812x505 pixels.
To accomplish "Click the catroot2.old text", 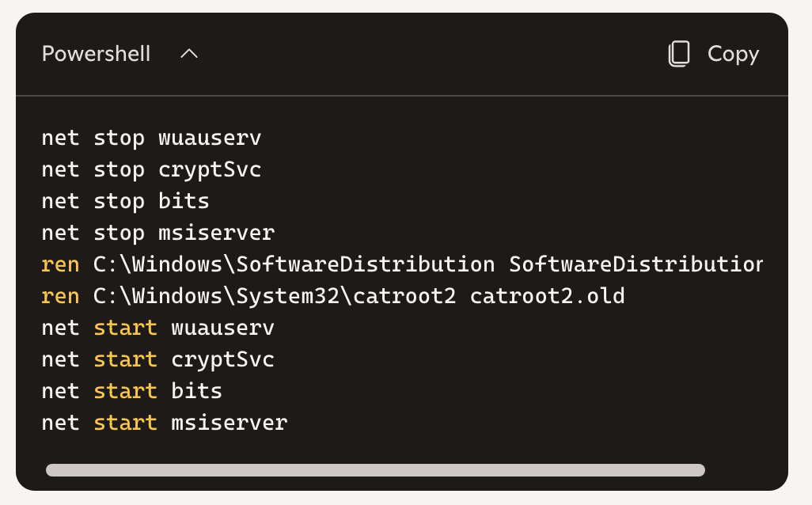I will click(548, 296).
